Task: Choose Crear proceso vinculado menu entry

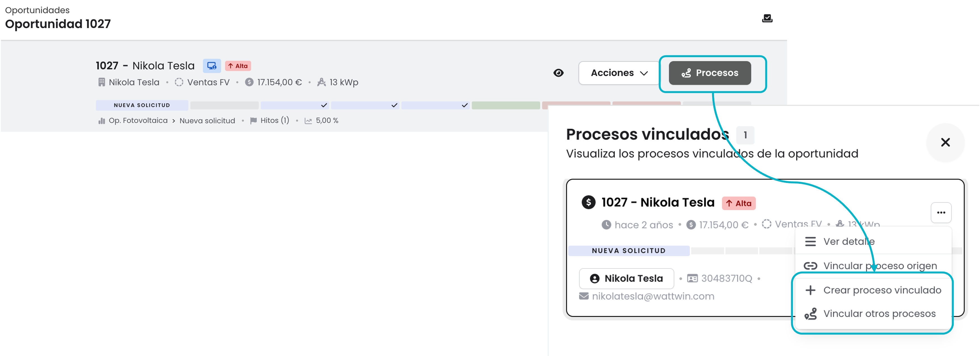Action: coord(874,290)
